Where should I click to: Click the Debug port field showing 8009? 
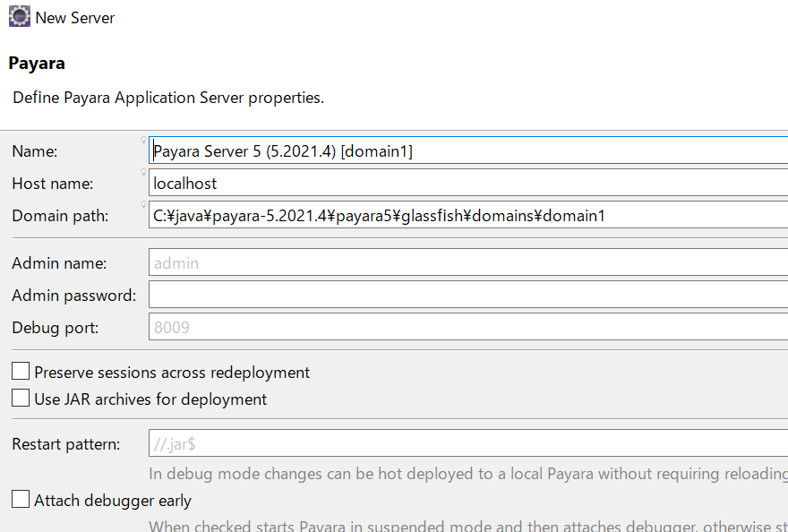468,326
